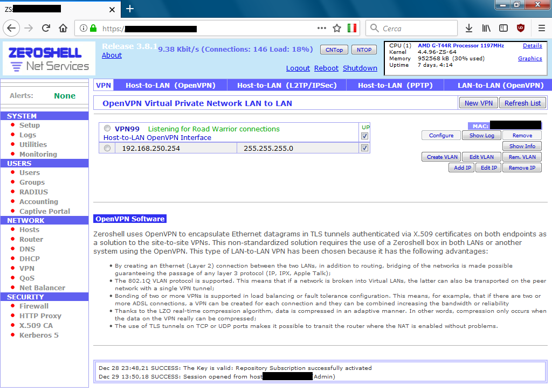552x392 pixels.
Task: Click the About link
Action: coord(112,55)
